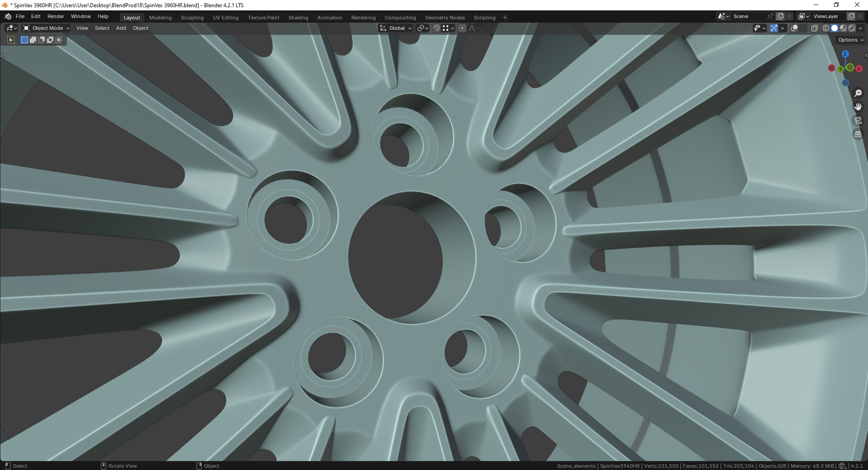868x470 pixels.
Task: Select the Tweak select box tool icon
Action: (11, 40)
